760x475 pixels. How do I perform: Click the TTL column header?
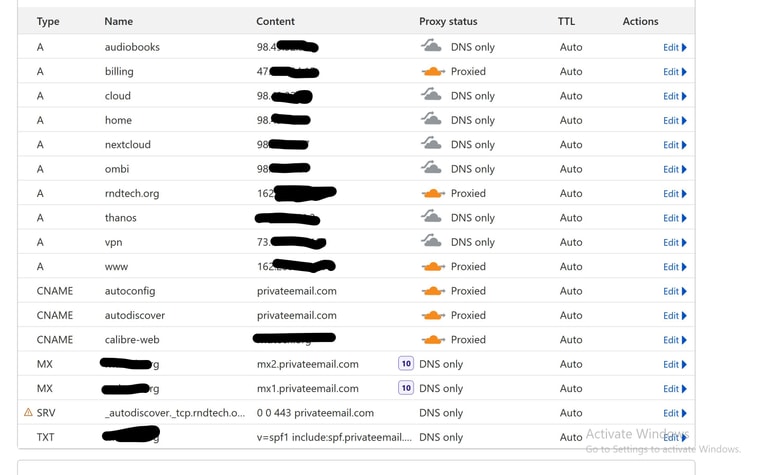566,21
